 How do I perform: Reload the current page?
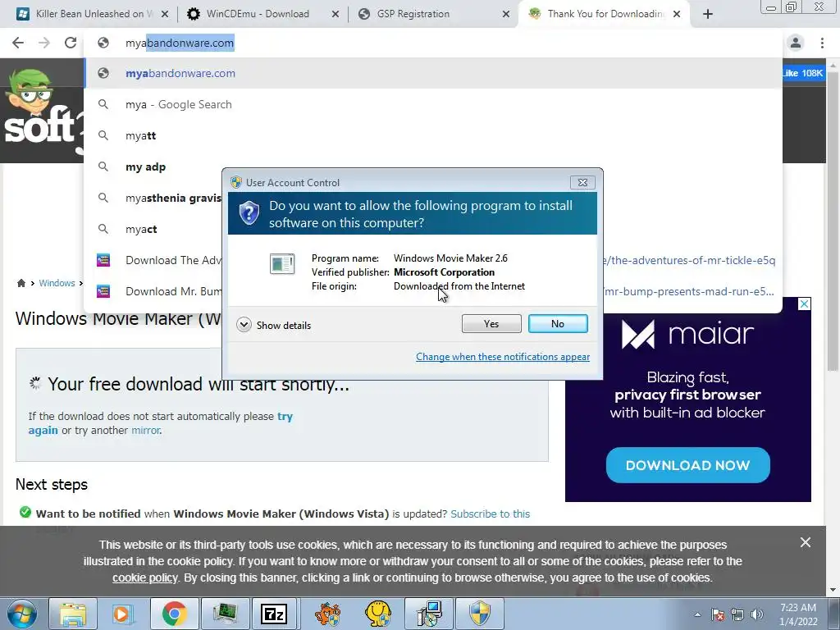71,43
